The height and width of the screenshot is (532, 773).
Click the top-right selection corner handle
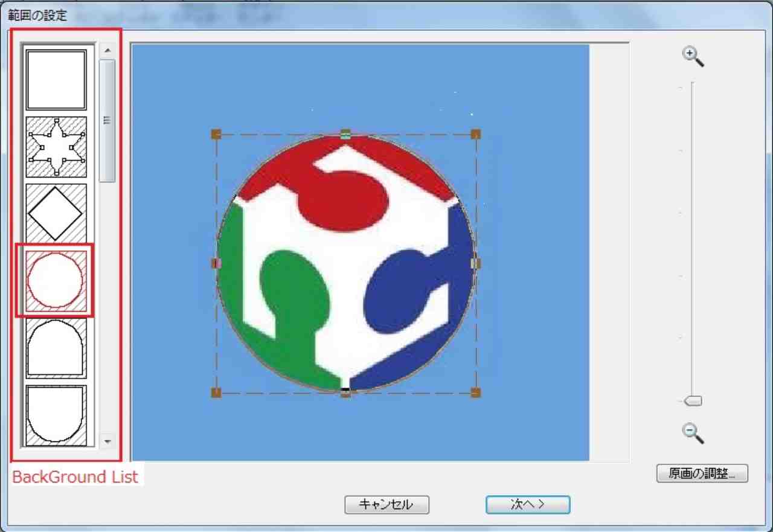(475, 134)
